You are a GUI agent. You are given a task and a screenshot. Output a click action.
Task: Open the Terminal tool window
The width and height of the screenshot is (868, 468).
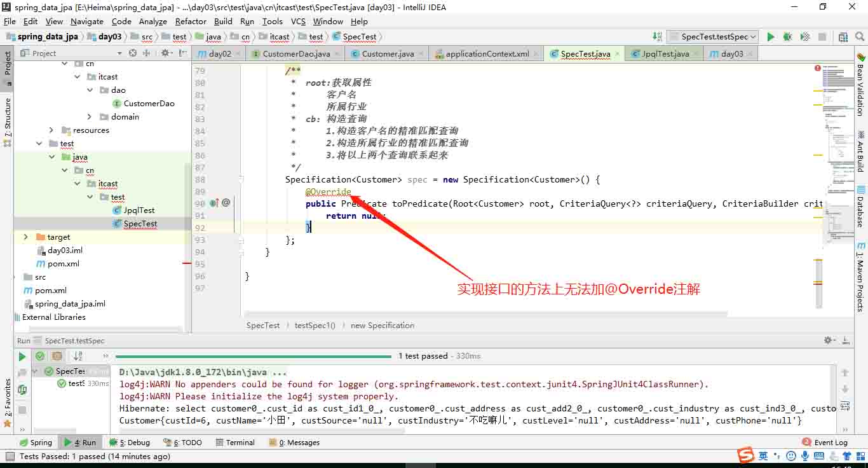coord(235,443)
